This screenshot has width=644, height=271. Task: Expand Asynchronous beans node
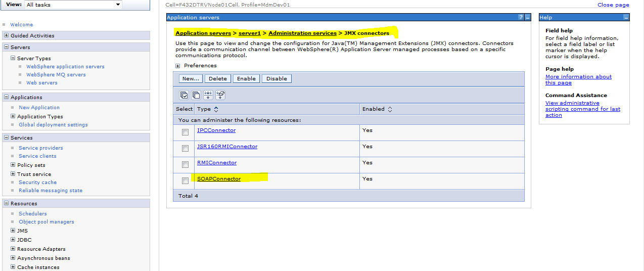click(x=13, y=258)
